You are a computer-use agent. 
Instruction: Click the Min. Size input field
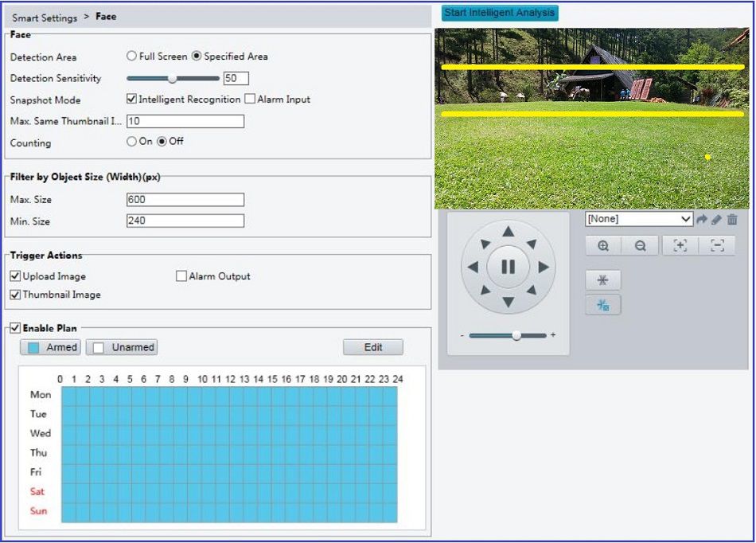tap(185, 221)
